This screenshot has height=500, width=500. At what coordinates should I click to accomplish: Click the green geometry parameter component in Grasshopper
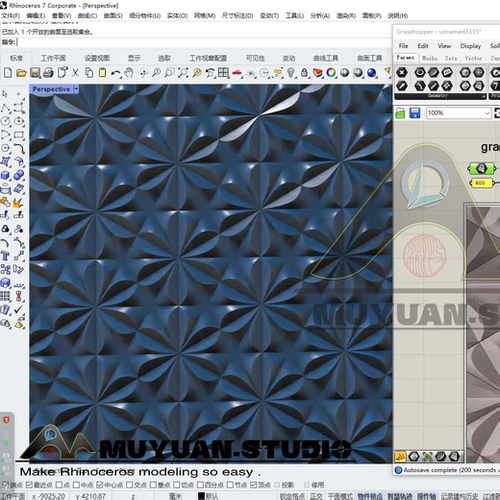click(x=481, y=168)
